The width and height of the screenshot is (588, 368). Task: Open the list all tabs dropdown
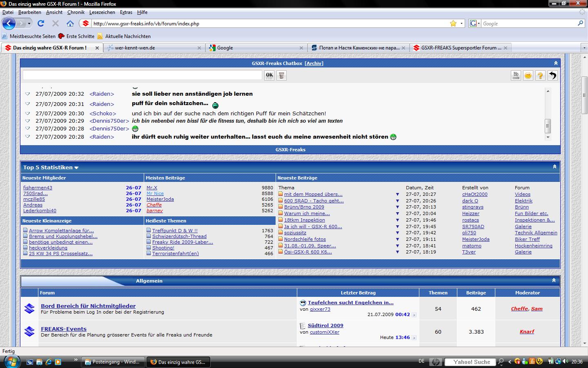[584, 48]
